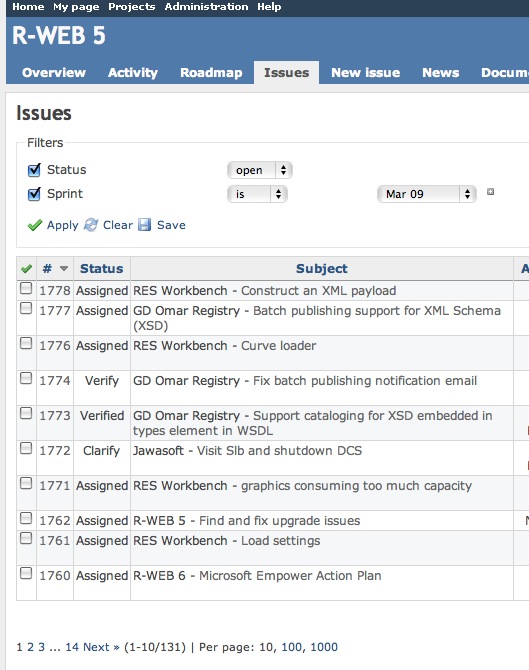The width and height of the screenshot is (529, 670).
Task: Click green check-all icon in table header
Action: pos(26,269)
